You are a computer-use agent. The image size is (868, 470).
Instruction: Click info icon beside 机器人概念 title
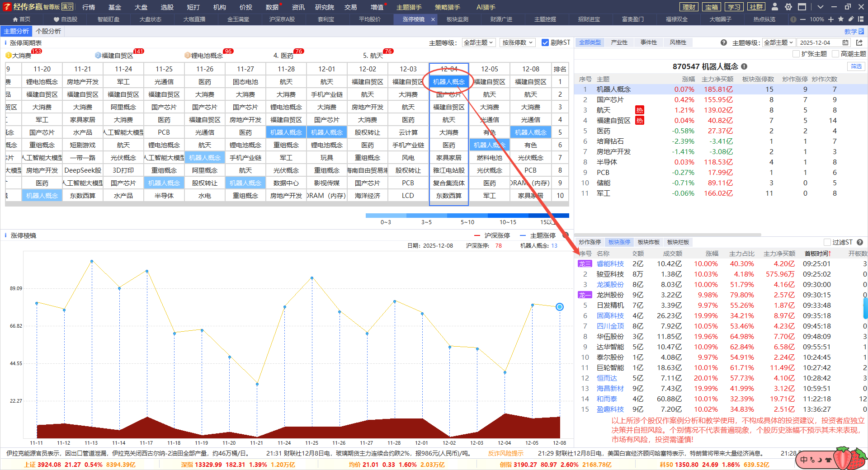(x=744, y=66)
